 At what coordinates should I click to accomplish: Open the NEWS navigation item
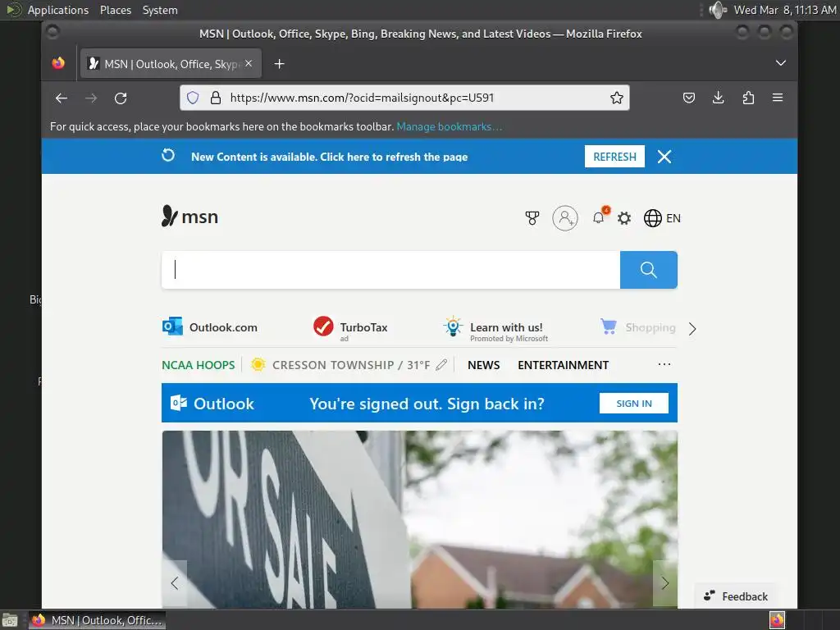pyautogui.click(x=483, y=365)
